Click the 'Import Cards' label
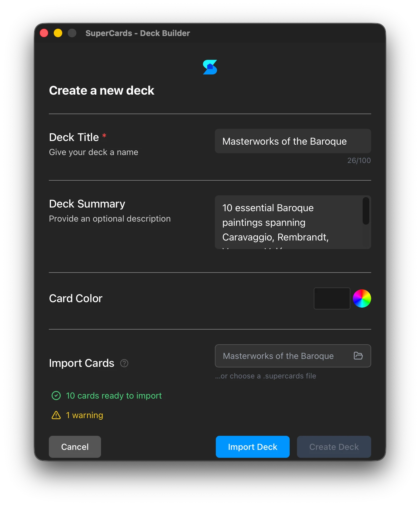 tap(82, 363)
